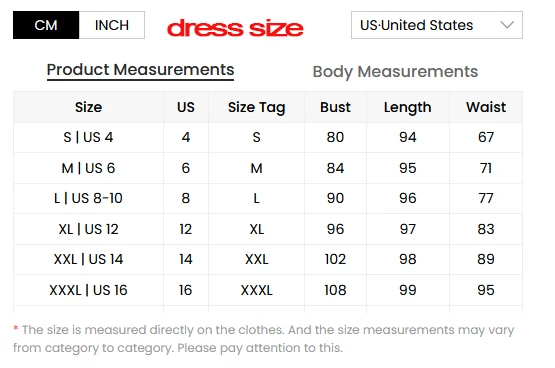Select the XL | US 12 row
This screenshot has height=368, width=555.
click(x=268, y=229)
